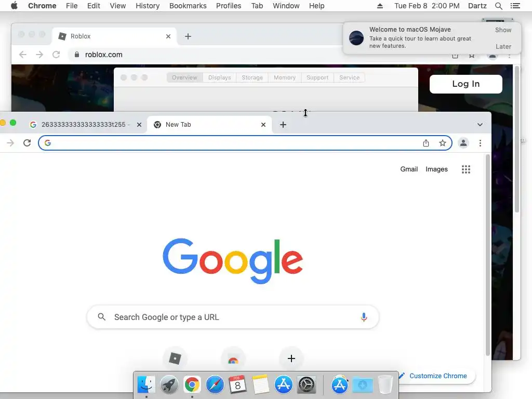
Task: Open the Roblox shortcut tile
Action: [x=175, y=358]
